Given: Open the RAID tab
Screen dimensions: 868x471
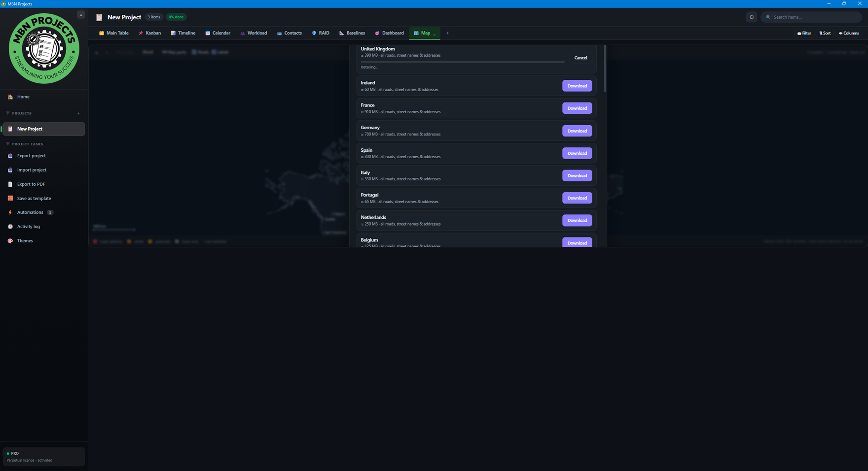Looking at the screenshot, I should tap(321, 33).
